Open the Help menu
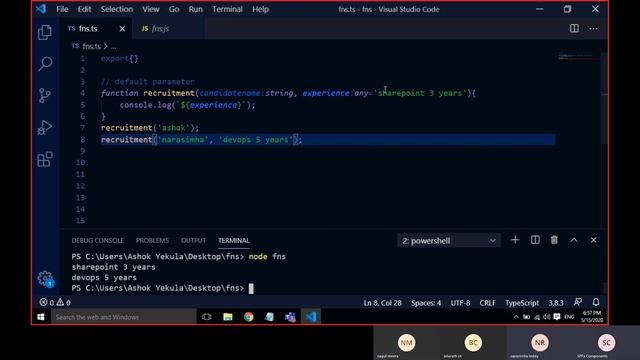 tap(260, 9)
